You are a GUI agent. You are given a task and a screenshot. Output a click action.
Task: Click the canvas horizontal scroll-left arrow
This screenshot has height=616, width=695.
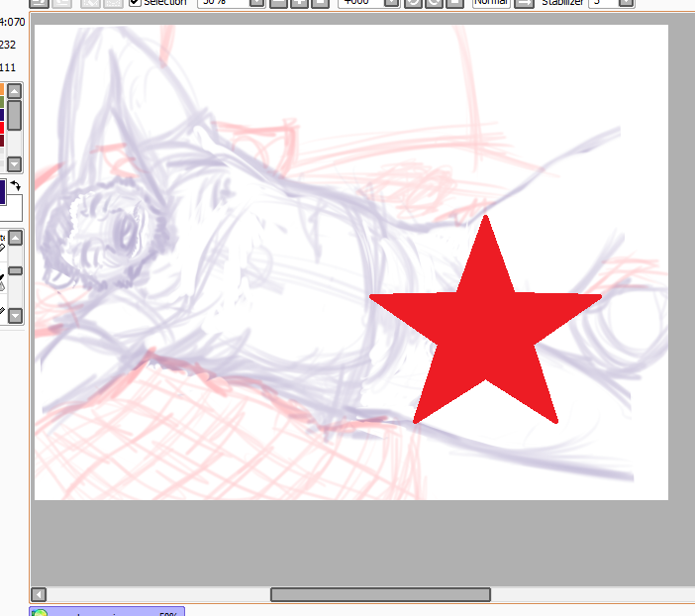tap(39, 594)
